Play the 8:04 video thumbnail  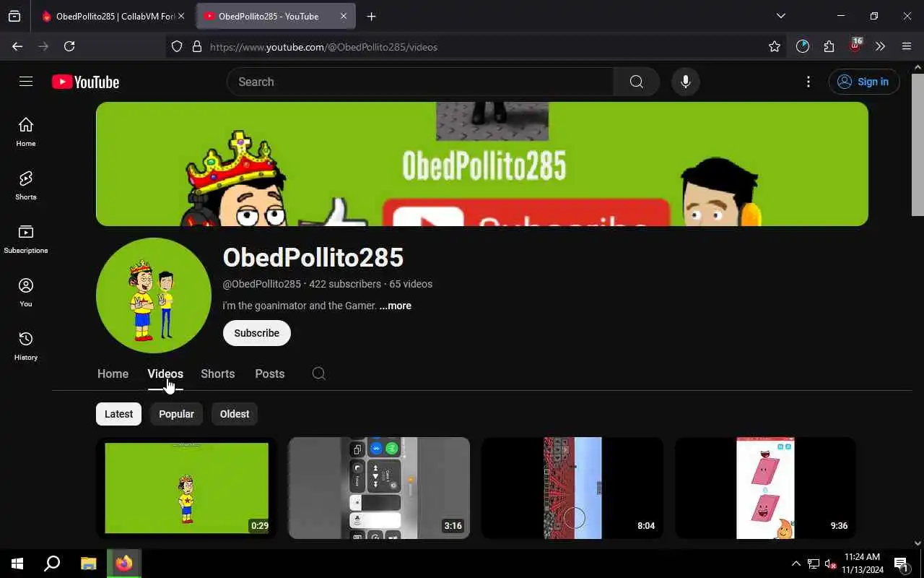pyautogui.click(x=572, y=488)
